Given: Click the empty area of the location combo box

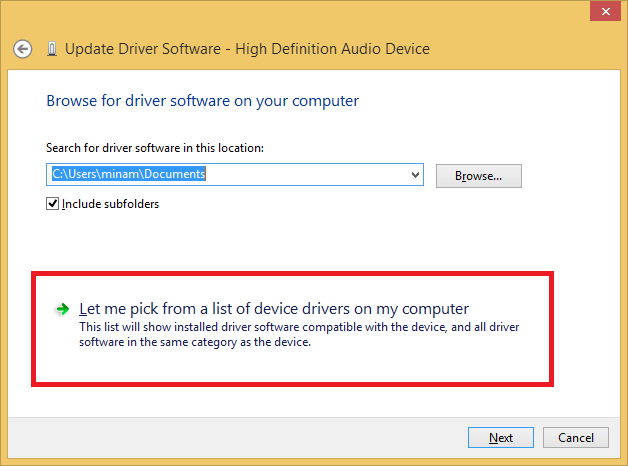Looking at the screenshot, I should [x=306, y=175].
